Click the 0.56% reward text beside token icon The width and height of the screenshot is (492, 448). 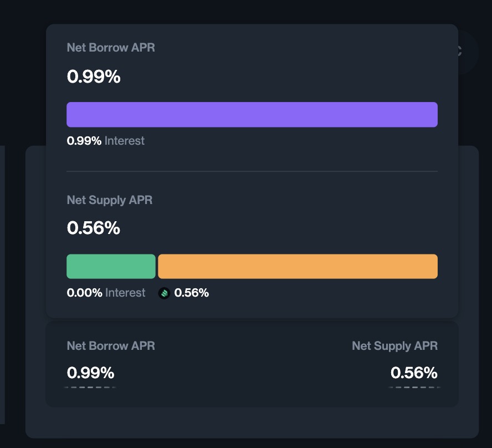pos(191,293)
